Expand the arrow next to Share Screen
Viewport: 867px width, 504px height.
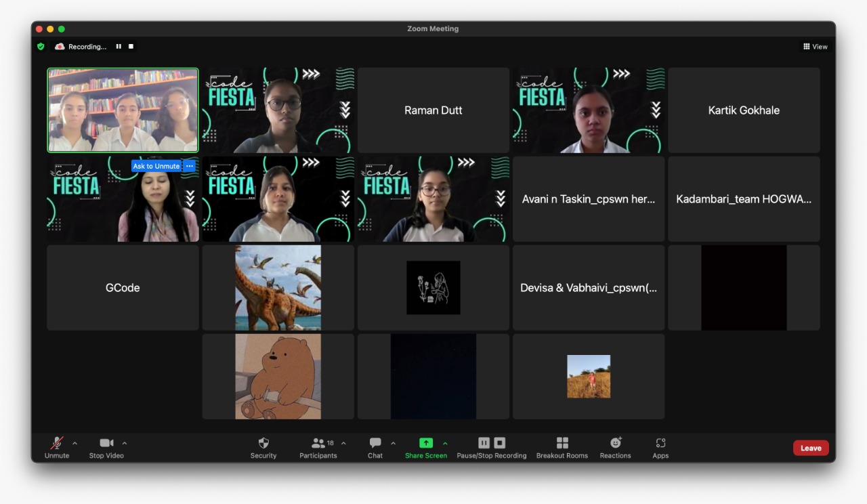point(445,444)
